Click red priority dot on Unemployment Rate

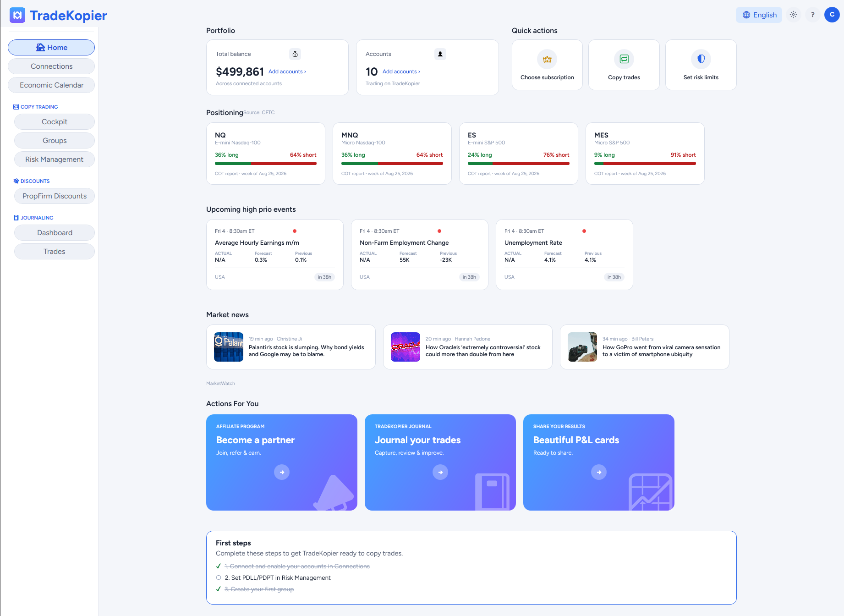(584, 231)
